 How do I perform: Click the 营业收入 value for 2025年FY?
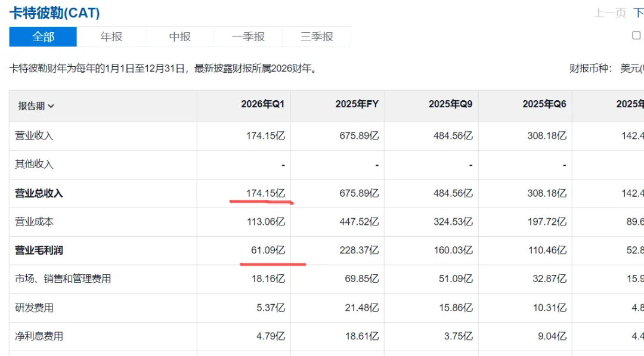click(359, 136)
